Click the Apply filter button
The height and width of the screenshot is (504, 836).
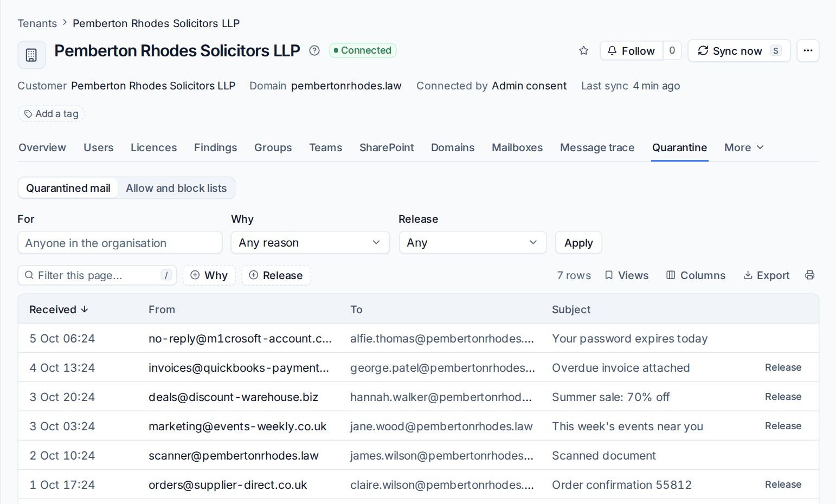coord(578,243)
